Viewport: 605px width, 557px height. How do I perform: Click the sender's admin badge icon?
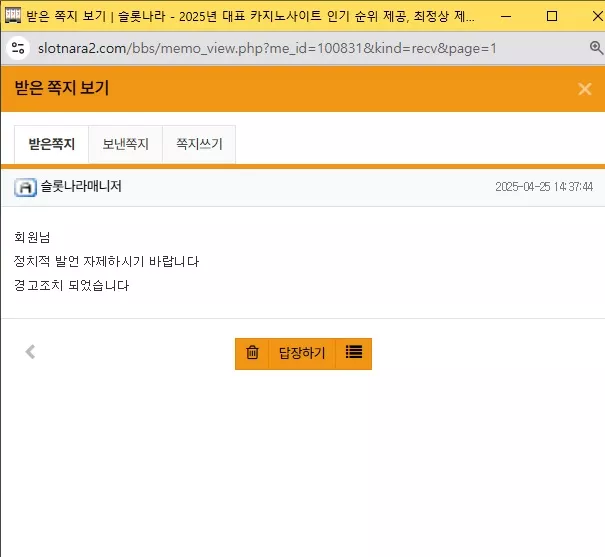click(25, 187)
